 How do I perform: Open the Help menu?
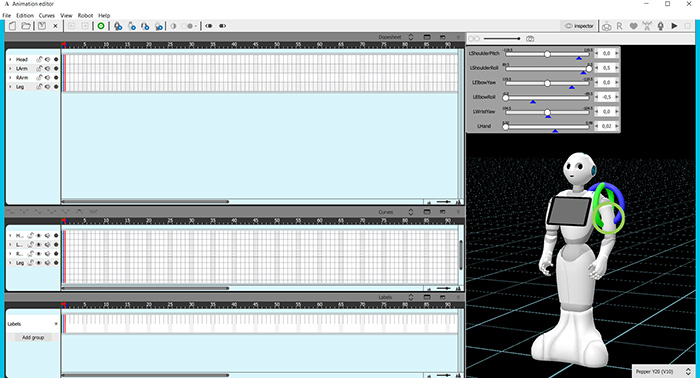(104, 15)
